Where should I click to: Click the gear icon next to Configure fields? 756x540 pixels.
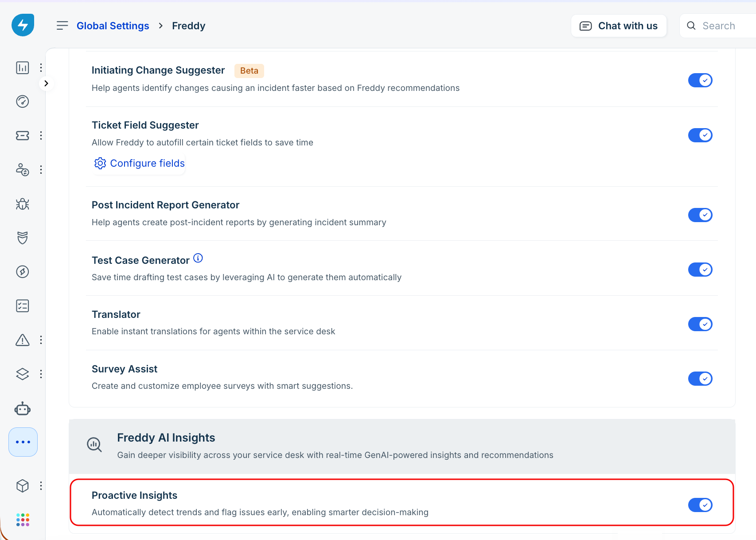[x=100, y=163]
